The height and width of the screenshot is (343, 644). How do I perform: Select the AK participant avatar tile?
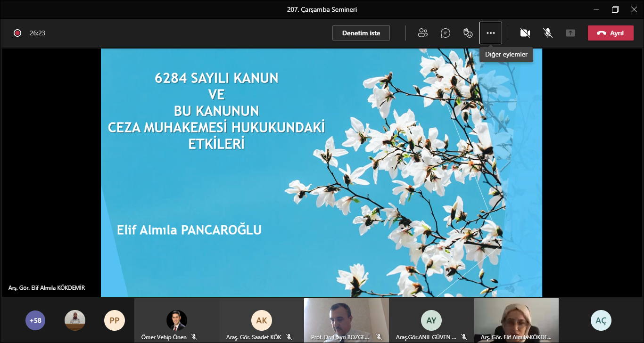261,320
